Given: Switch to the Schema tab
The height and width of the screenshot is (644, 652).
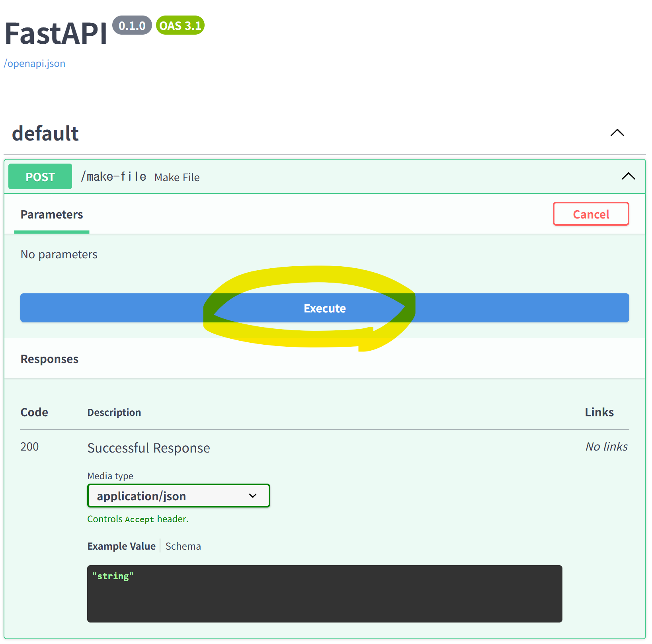Looking at the screenshot, I should coord(183,546).
